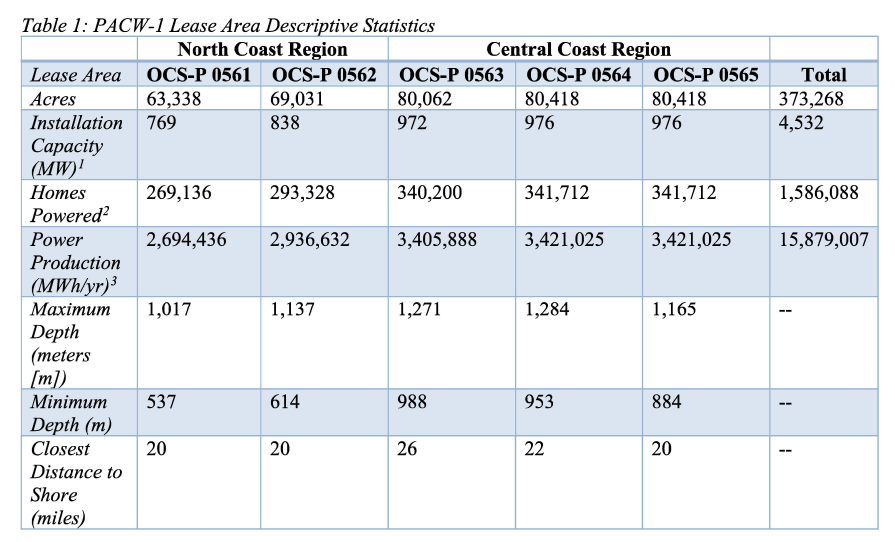Click the table title 'PACW-1 Lease Area Descriptive Statistics'

click(x=228, y=26)
